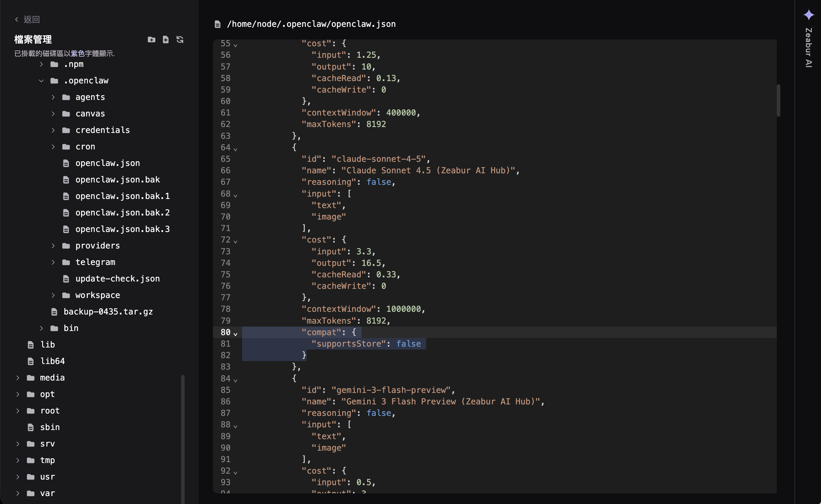The height and width of the screenshot is (504, 821).
Task: Select the sbin entry
Action: [50, 427]
